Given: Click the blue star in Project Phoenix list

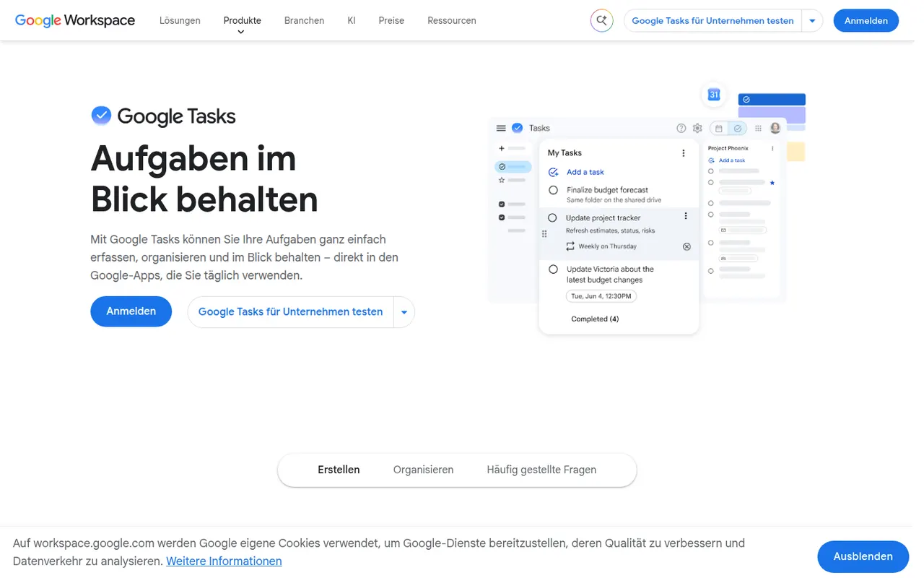Looking at the screenshot, I should coord(772,183).
